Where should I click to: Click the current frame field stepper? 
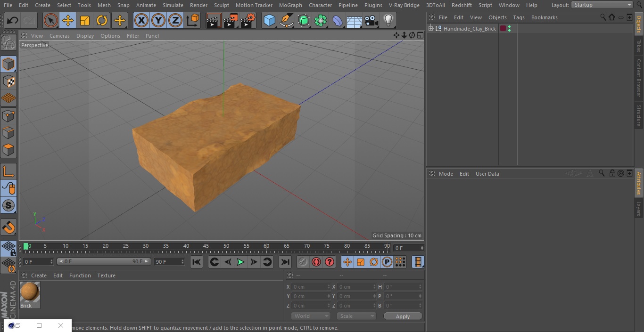click(x=421, y=248)
